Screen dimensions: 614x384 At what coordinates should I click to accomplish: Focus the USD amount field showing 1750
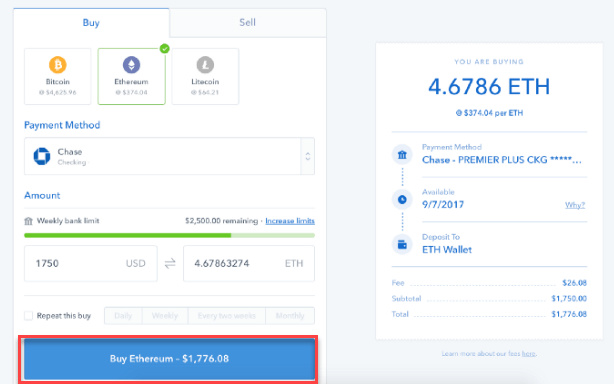[x=91, y=263]
